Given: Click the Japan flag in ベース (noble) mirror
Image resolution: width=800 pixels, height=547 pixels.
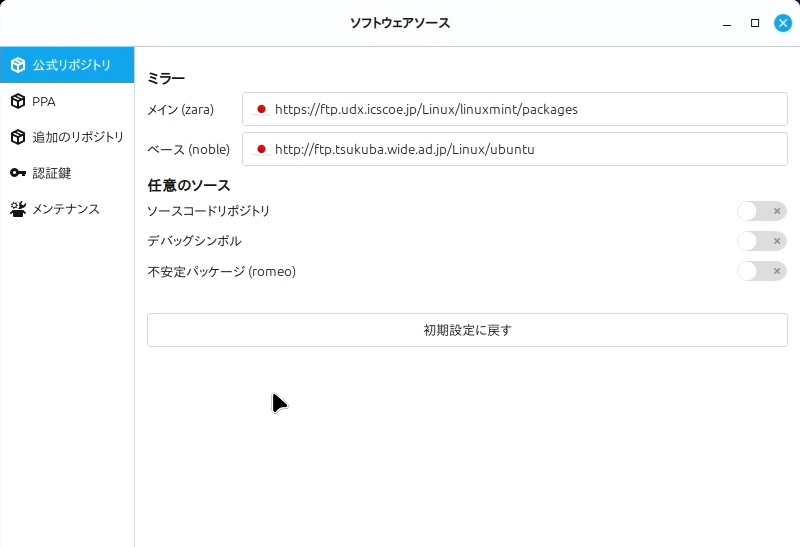Looking at the screenshot, I should pos(261,149).
